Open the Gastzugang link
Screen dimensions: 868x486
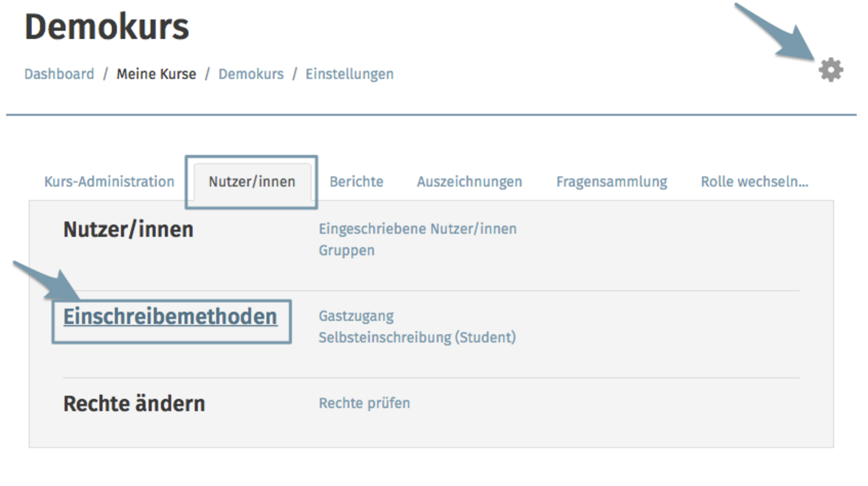click(x=357, y=316)
